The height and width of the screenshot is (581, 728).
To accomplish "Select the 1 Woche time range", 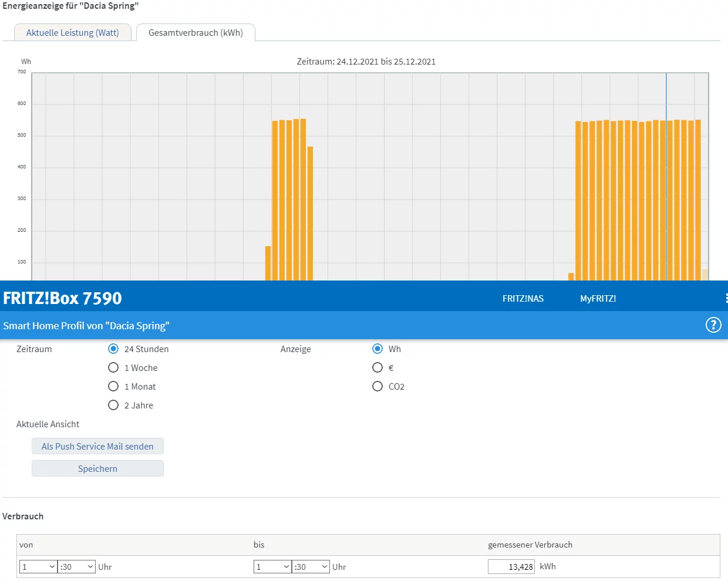I will tap(113, 367).
